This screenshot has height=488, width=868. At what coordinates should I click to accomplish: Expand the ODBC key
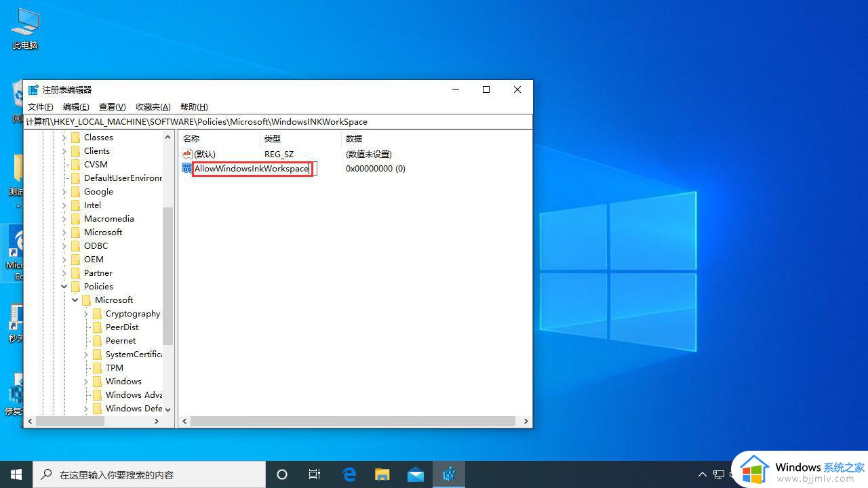(64, 246)
